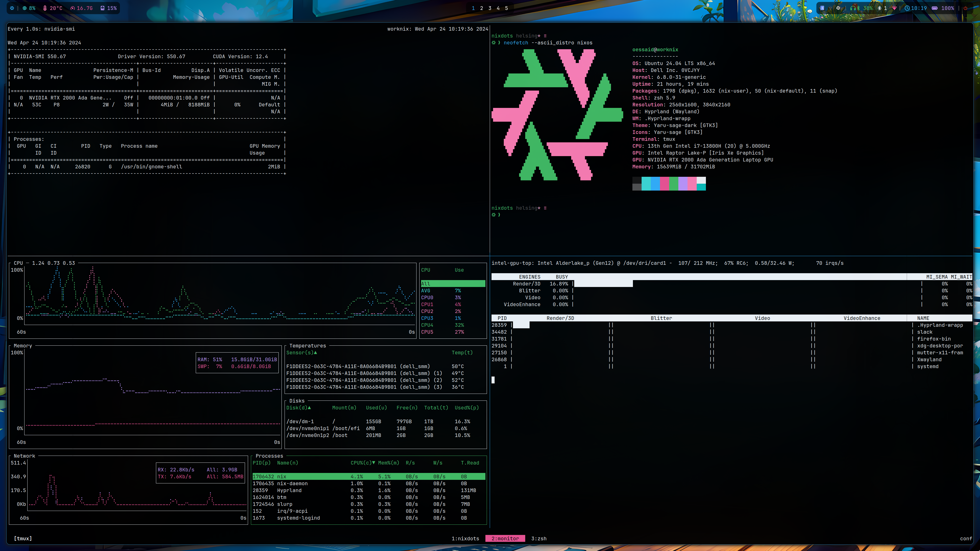Viewport: 980px width, 551px height.
Task: Switch to workspace 3
Action: (x=490, y=8)
